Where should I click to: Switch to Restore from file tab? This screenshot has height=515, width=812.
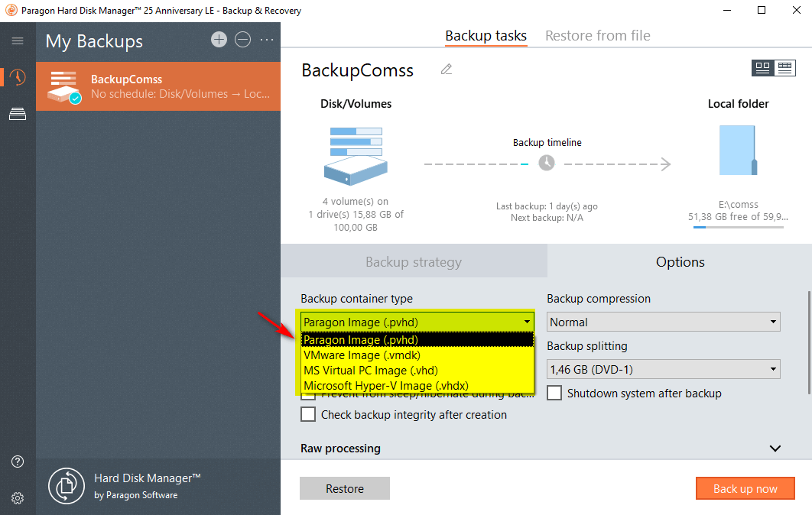597,36
